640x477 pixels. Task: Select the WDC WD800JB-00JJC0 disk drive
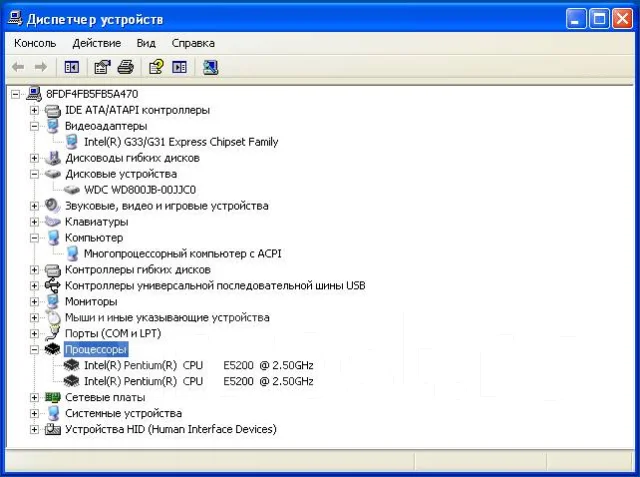(x=140, y=190)
